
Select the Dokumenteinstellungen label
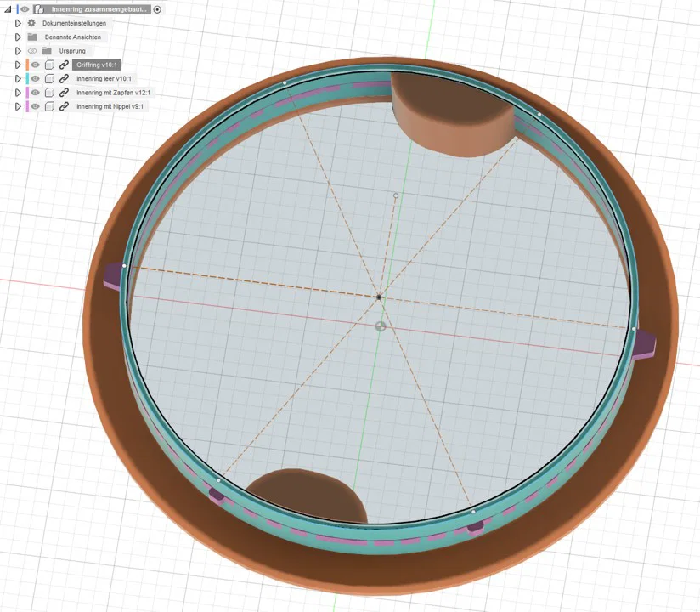point(74,23)
